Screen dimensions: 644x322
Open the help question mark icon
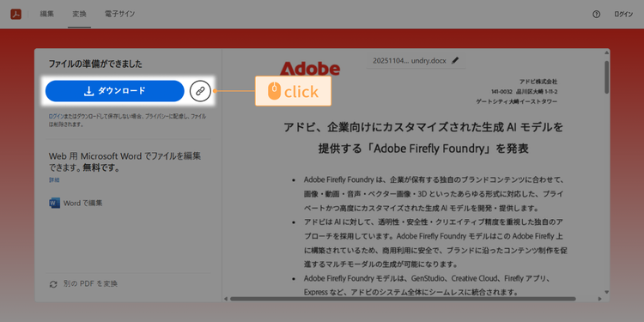point(597,15)
